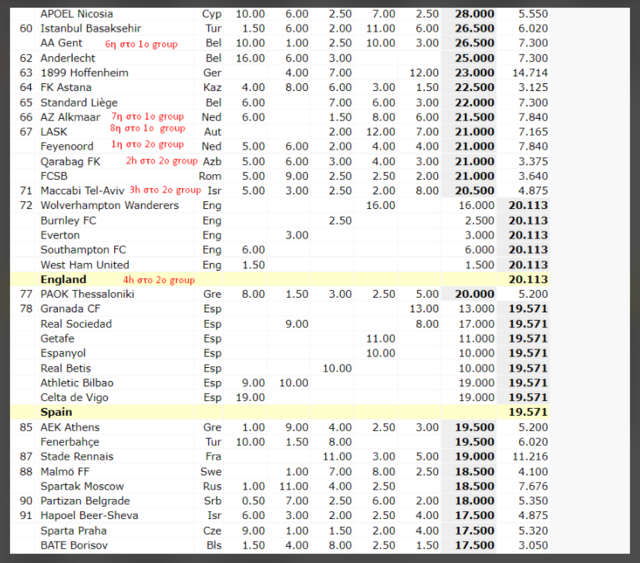Viewport: 640px width, 563px height.
Task: Click the AEK Athens team name
Action: point(70,427)
